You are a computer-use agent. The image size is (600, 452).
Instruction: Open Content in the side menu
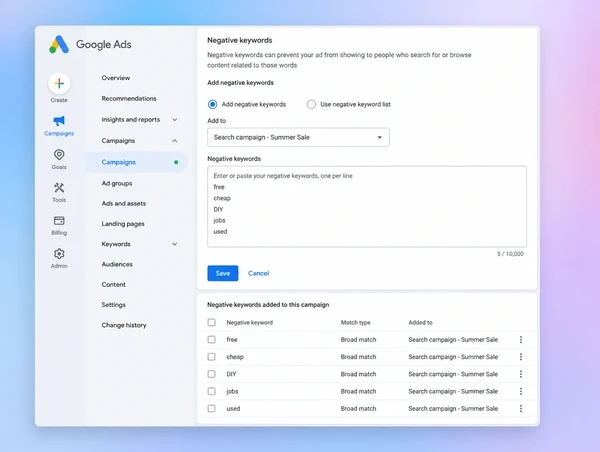pyautogui.click(x=114, y=284)
